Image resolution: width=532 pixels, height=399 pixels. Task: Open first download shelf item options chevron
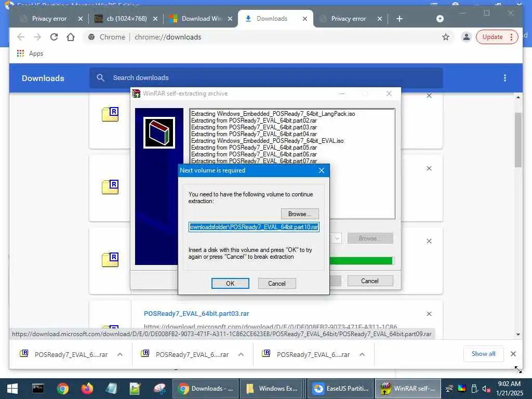(x=120, y=354)
